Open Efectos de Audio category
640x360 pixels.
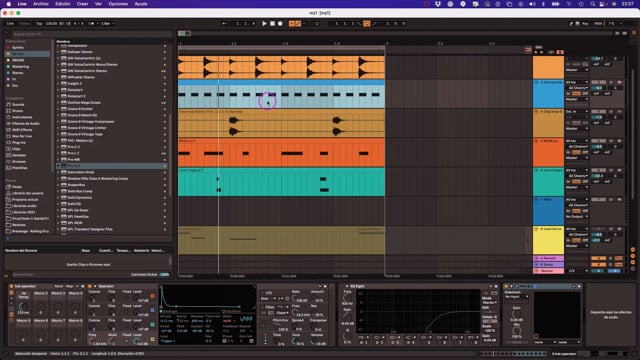[27, 123]
